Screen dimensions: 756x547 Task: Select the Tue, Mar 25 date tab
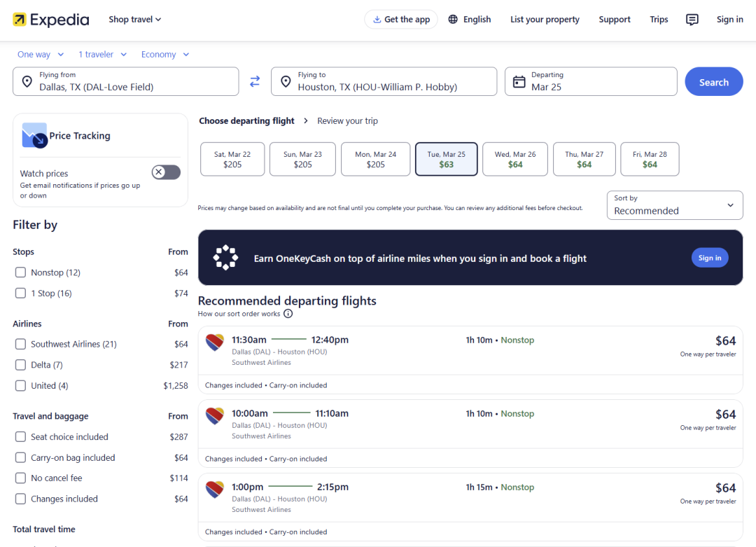pos(447,159)
